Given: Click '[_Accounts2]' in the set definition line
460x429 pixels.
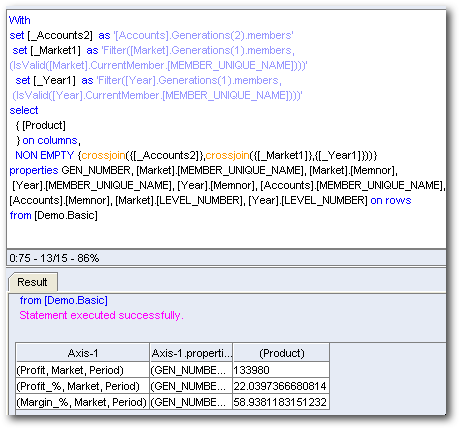Looking at the screenshot, I should point(60,35).
